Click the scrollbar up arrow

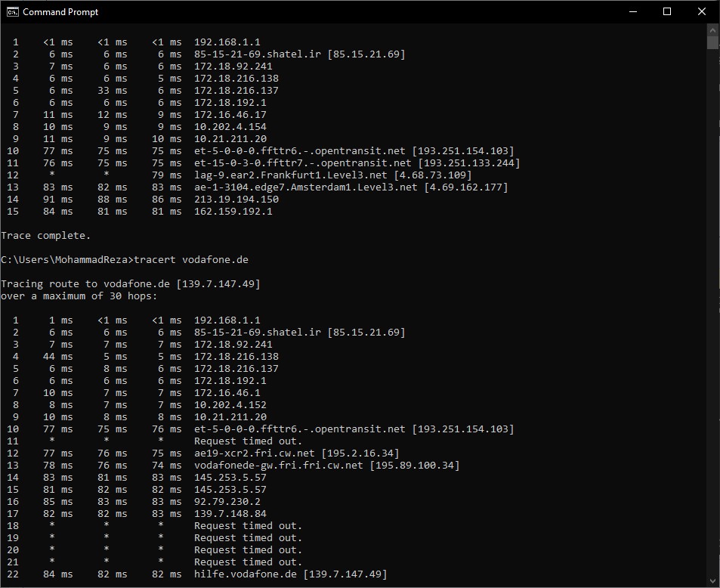tap(712, 29)
